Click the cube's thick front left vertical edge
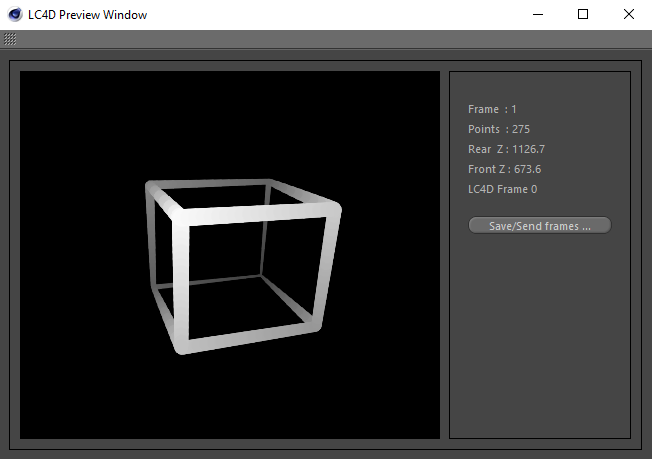 [x=182, y=280]
